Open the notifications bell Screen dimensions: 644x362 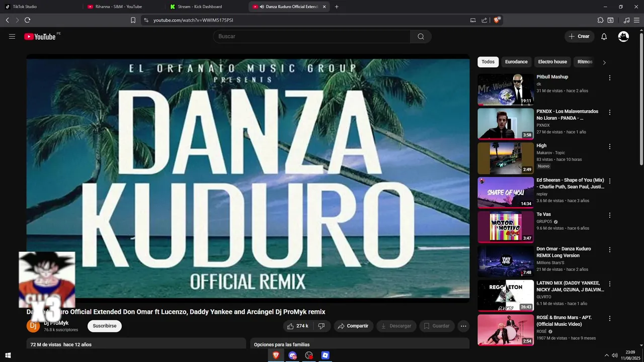pyautogui.click(x=604, y=36)
